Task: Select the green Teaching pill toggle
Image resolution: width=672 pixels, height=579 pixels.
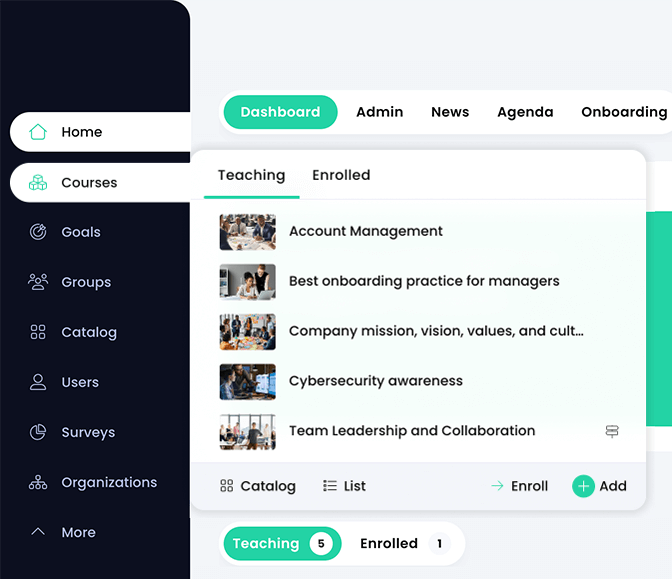Action: point(282,543)
